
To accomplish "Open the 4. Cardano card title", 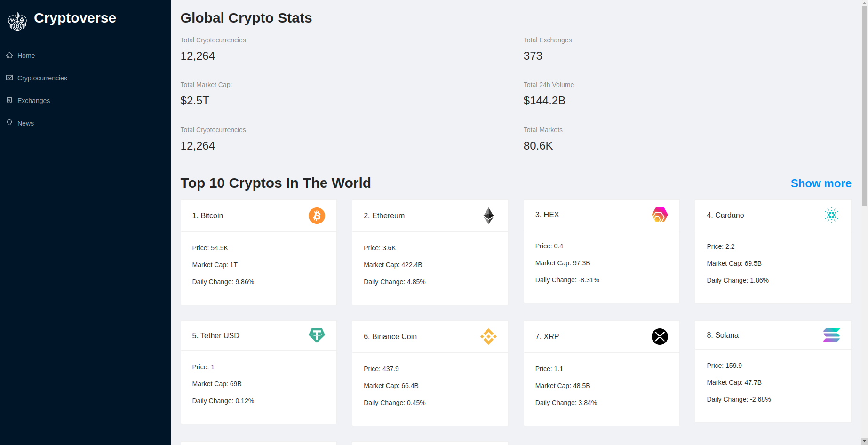I will pyautogui.click(x=725, y=215).
